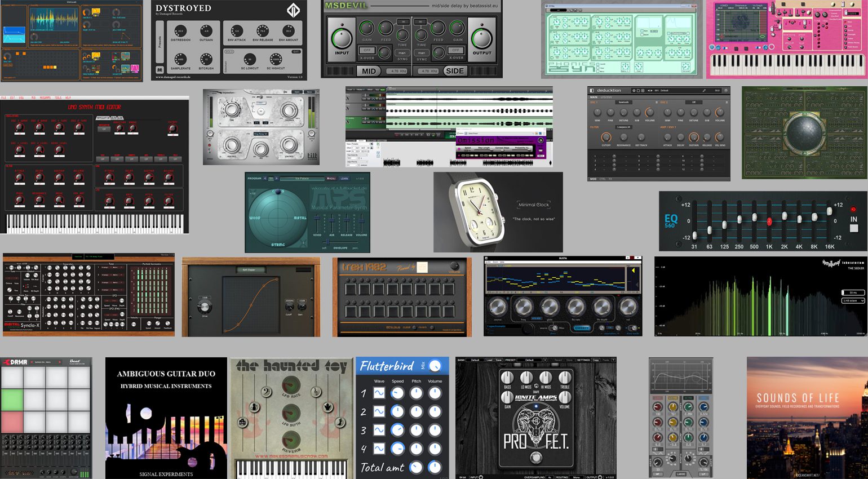Image resolution: width=868 pixels, height=479 pixels.
Task: Open the Pro F.E.T. help question mark
Action: click(x=613, y=360)
